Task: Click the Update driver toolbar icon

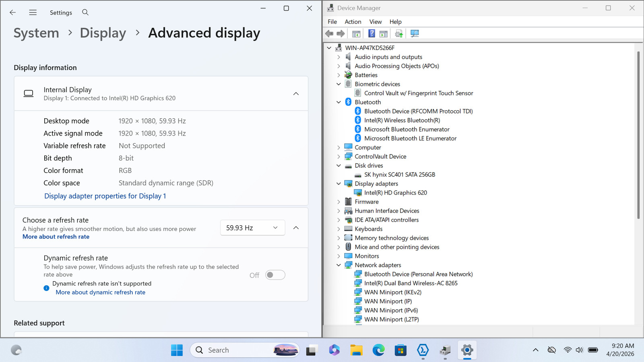Action: click(399, 34)
